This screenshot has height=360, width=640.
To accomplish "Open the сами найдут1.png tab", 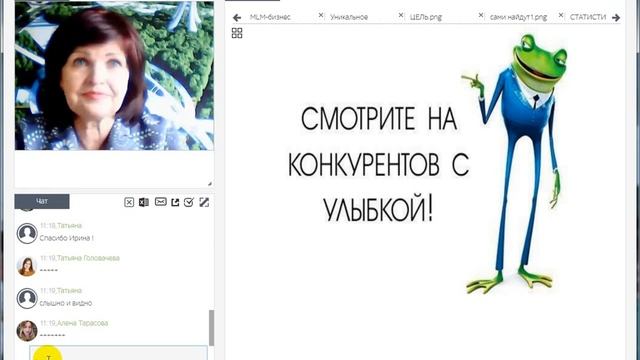I will pyautogui.click(x=518, y=17).
